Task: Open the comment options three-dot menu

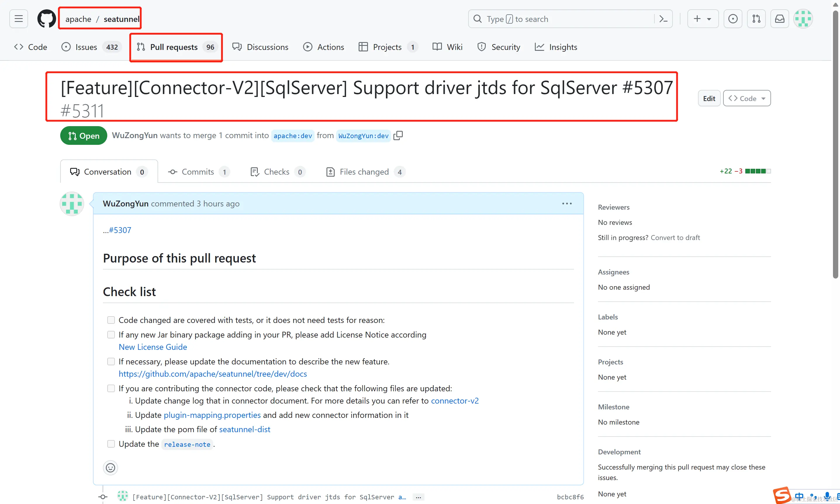Action: pyautogui.click(x=567, y=204)
